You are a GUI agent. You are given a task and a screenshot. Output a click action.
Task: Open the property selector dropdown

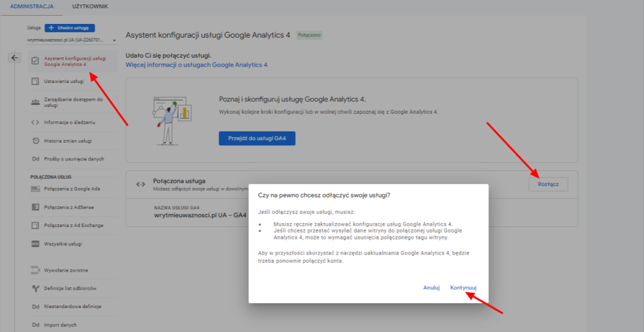(72, 40)
